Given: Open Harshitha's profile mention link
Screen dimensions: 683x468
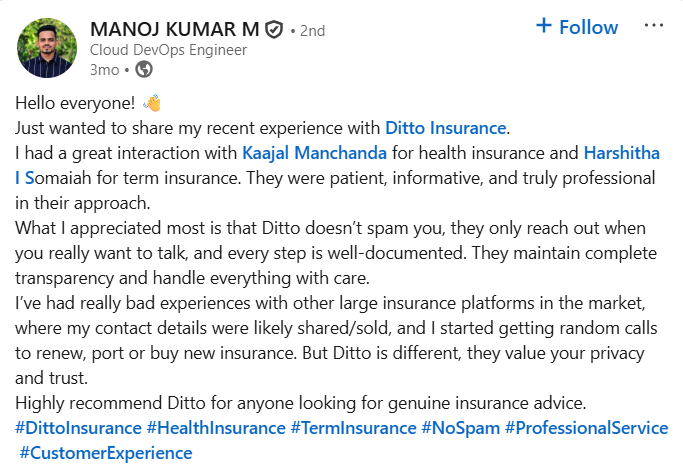Looking at the screenshot, I should (x=622, y=153).
